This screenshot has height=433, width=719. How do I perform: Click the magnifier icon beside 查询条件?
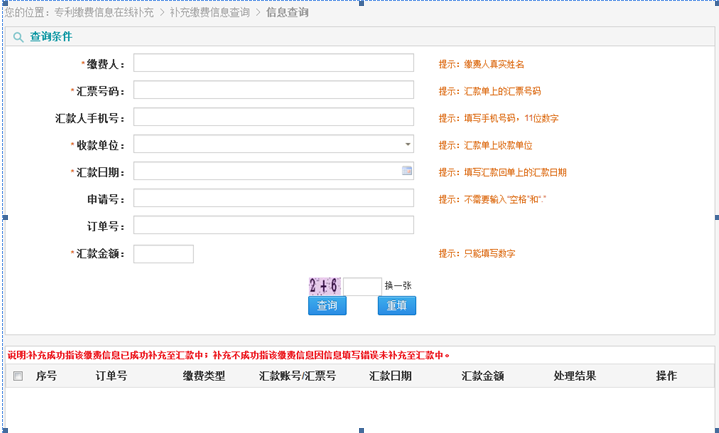(x=18, y=37)
